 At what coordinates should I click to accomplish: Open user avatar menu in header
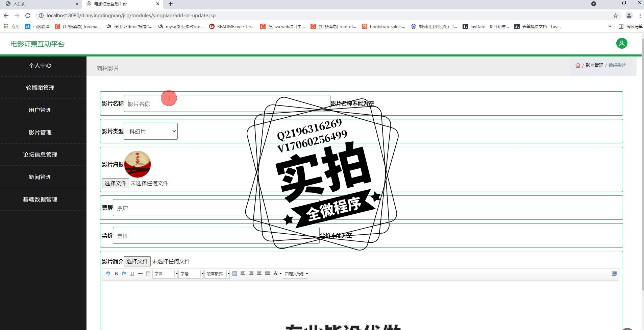pos(622,43)
